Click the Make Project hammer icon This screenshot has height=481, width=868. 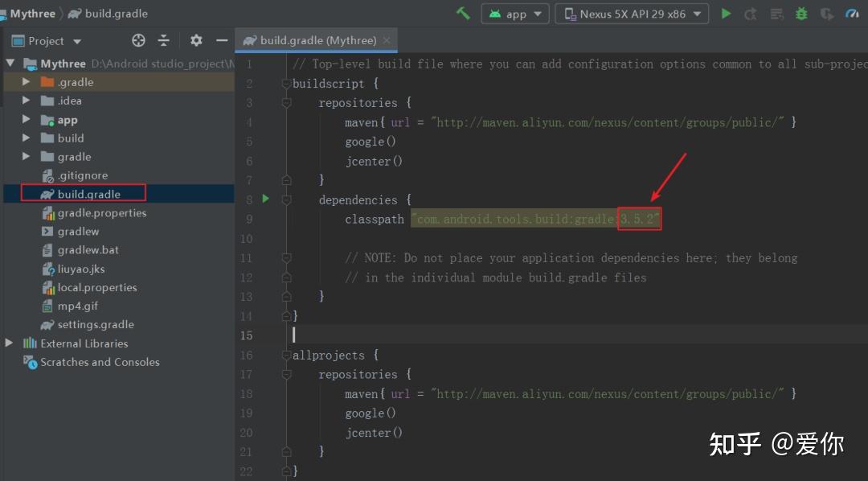point(463,14)
